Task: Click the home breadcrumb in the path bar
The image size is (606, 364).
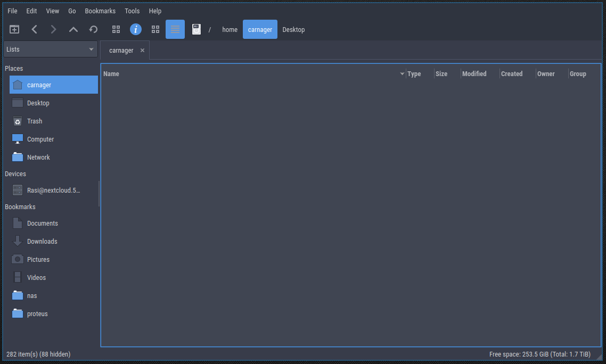Action: (x=230, y=29)
